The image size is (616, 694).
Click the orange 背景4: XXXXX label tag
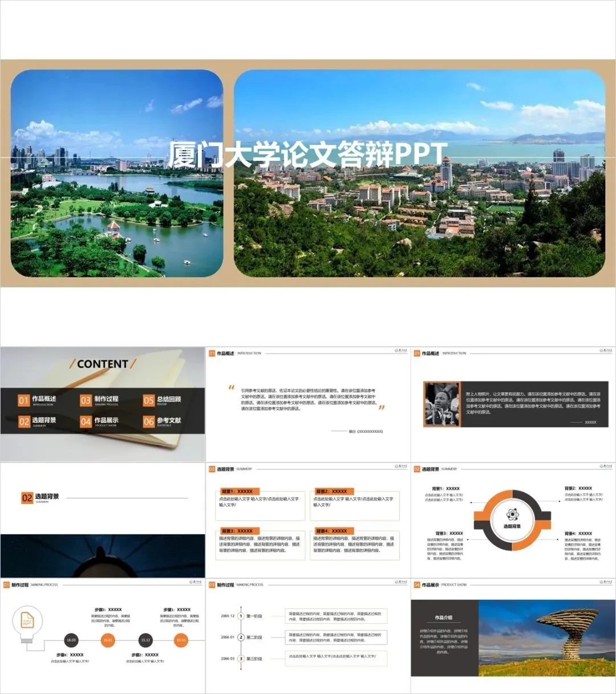tap(335, 530)
